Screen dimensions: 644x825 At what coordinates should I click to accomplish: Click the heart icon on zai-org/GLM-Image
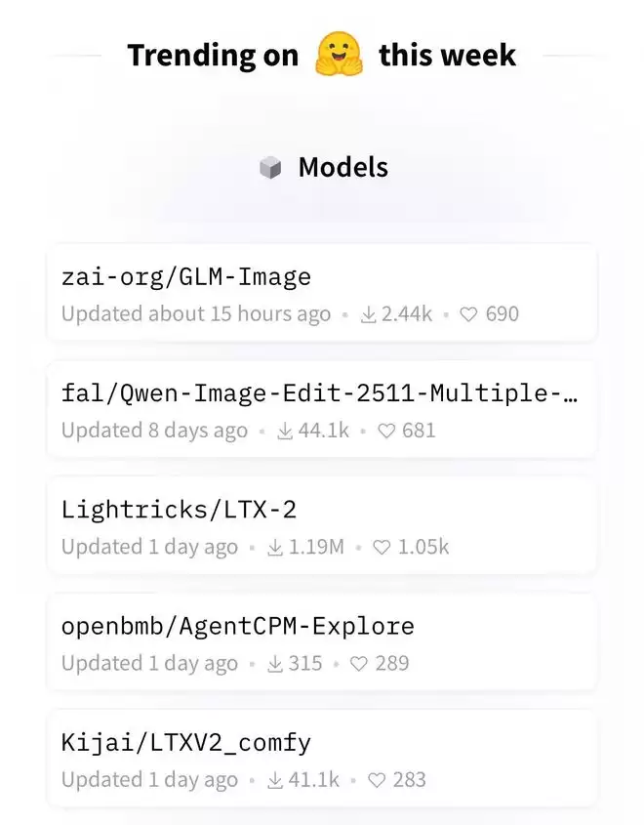[x=469, y=314]
